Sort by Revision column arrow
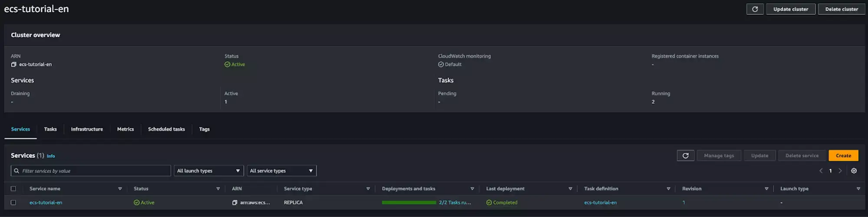Viewport: 868px width, 217px height. [766, 189]
